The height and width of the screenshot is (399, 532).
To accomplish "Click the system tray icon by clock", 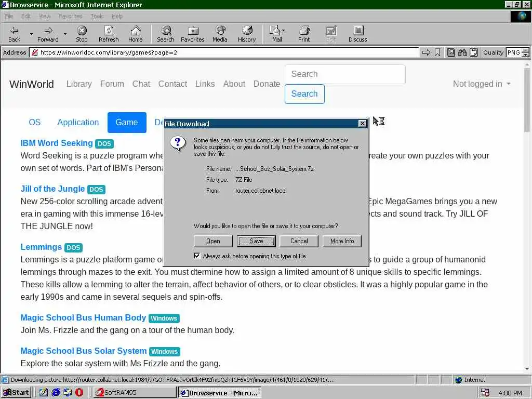I will [485, 393].
